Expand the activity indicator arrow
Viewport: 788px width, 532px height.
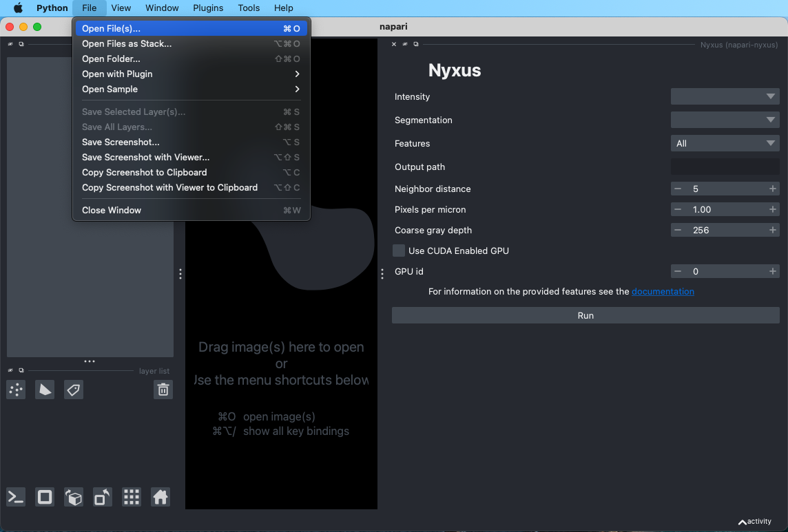pos(743,522)
